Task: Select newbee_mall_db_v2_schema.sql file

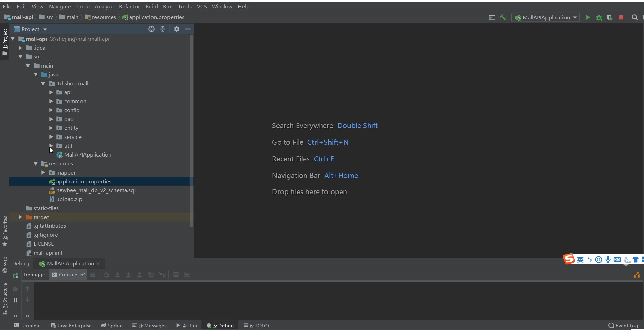Action: coord(95,190)
